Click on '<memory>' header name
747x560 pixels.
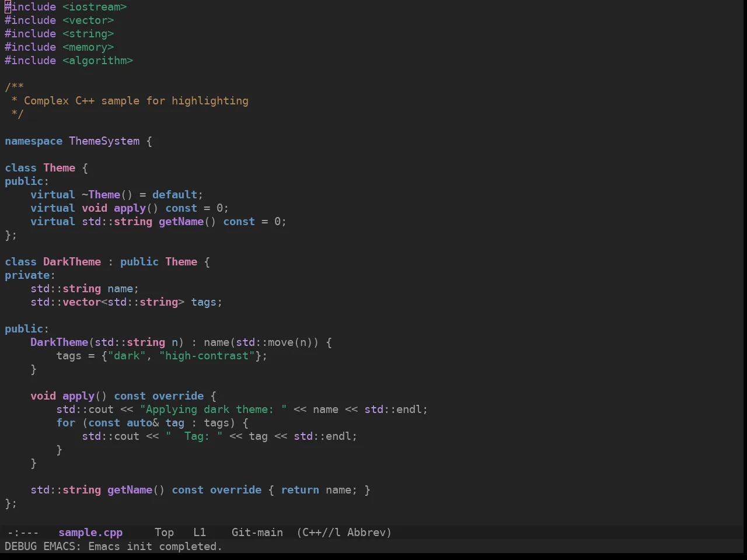[88, 47]
